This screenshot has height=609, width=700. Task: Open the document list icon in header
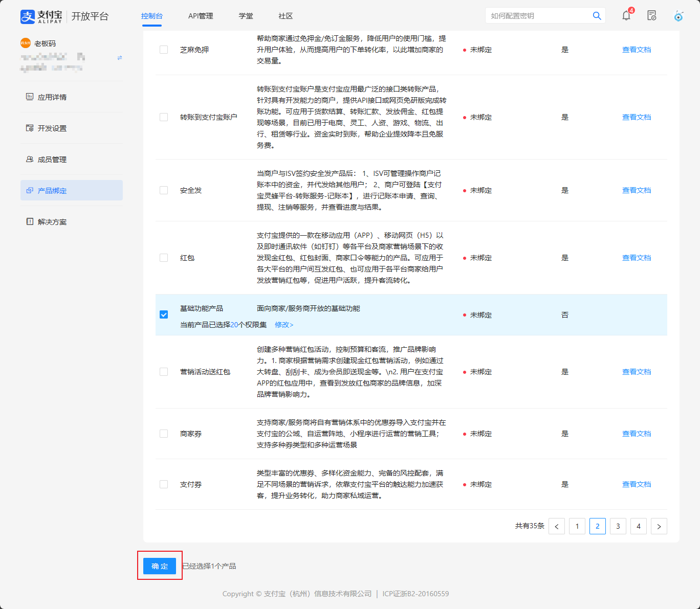[x=651, y=16]
